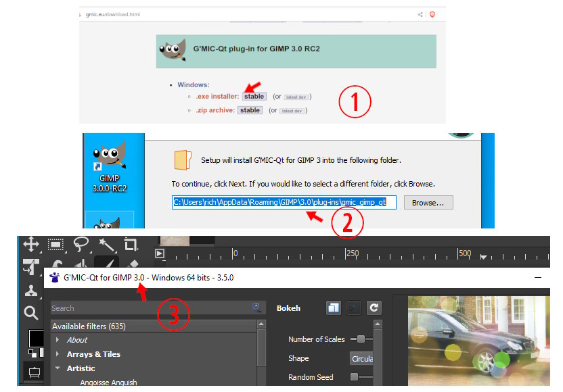Viewport: 563px width, 392px height.
Task: Click the 500 mark on horizontal ruler
Action: click(465, 253)
